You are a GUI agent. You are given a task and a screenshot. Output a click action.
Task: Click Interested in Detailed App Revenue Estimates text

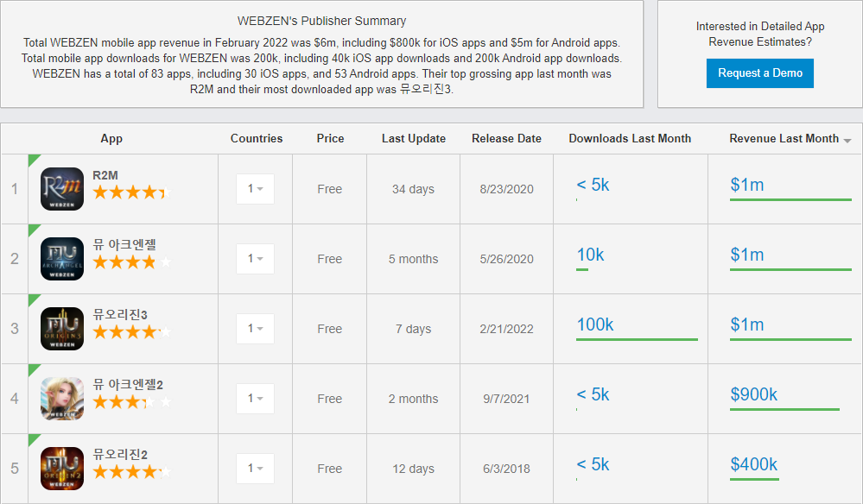click(x=760, y=34)
